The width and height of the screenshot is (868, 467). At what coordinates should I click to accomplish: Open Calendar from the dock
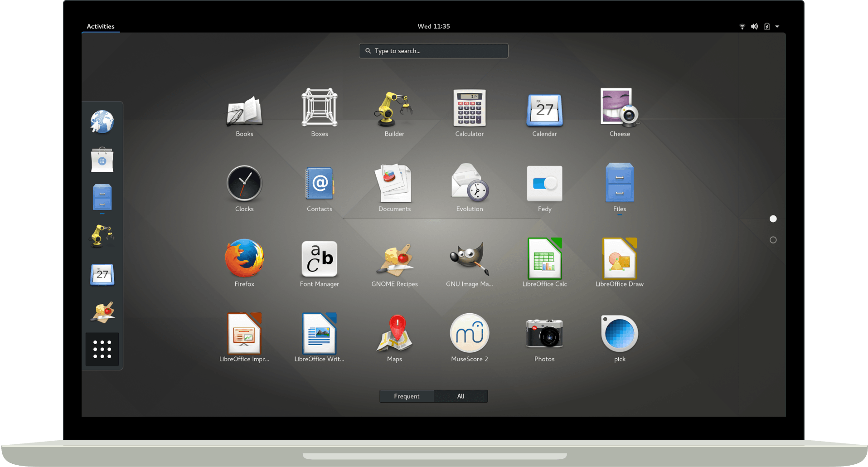pyautogui.click(x=102, y=274)
